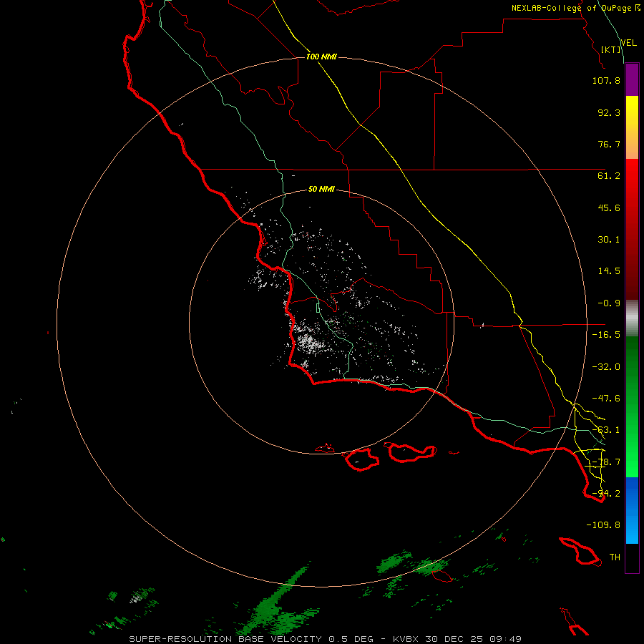Click the 76.7 legend value
The image size is (644, 644).
[609, 144]
